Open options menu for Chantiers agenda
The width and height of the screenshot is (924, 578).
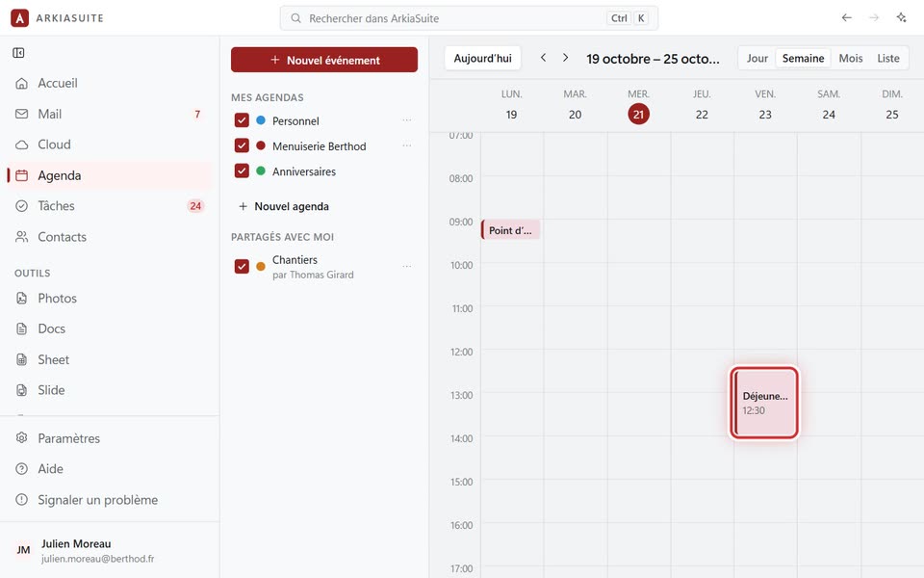coord(406,267)
